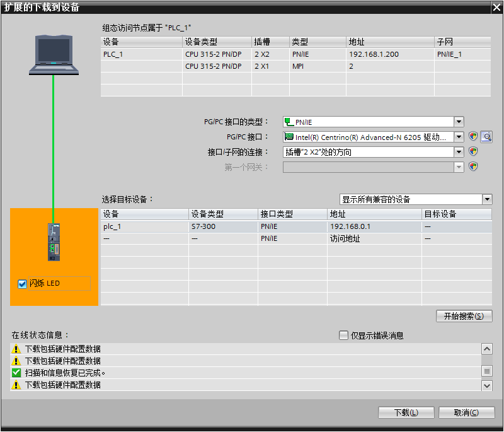The height and width of the screenshot is (432, 504).
Task: Open 显示所有兼容的设备 filter dropdown
Action: tap(487, 199)
